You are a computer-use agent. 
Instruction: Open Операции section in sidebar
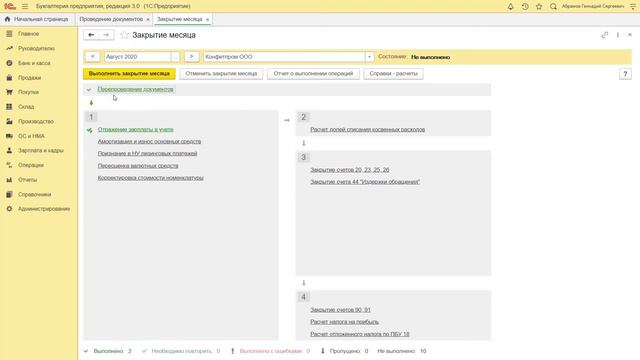pos(31,165)
